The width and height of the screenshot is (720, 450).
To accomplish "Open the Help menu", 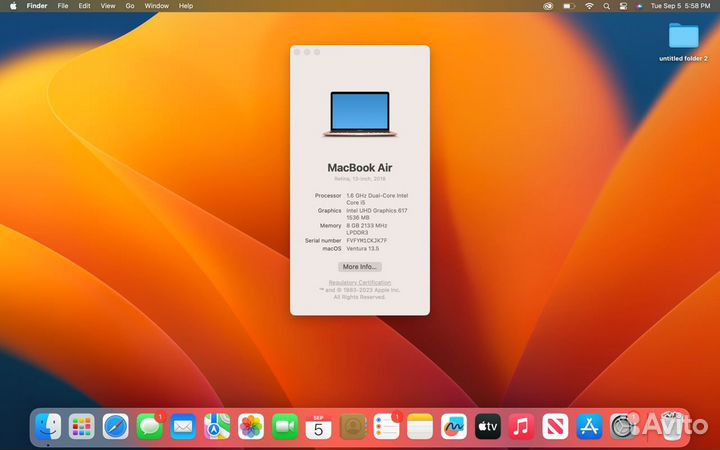I will point(186,6).
